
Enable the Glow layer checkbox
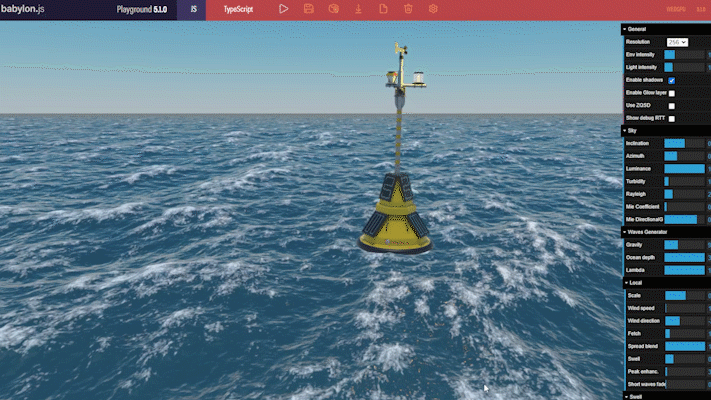672,93
